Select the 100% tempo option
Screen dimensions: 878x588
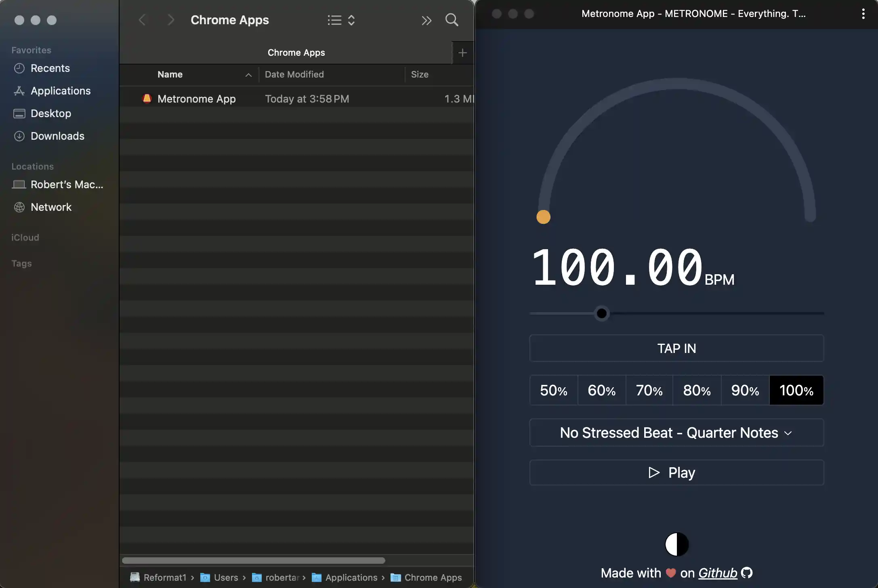[796, 390]
